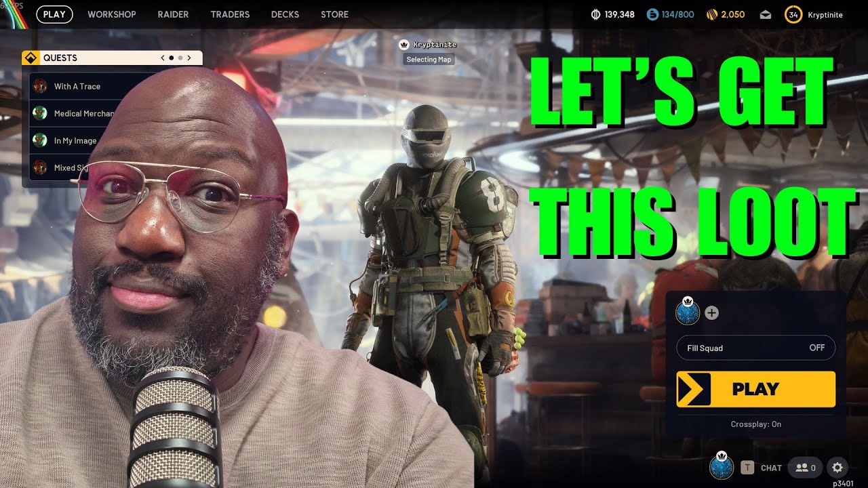This screenshot has height=488, width=868.
Task: Start matchmaking with the yellow PLAY button
Action: point(756,389)
